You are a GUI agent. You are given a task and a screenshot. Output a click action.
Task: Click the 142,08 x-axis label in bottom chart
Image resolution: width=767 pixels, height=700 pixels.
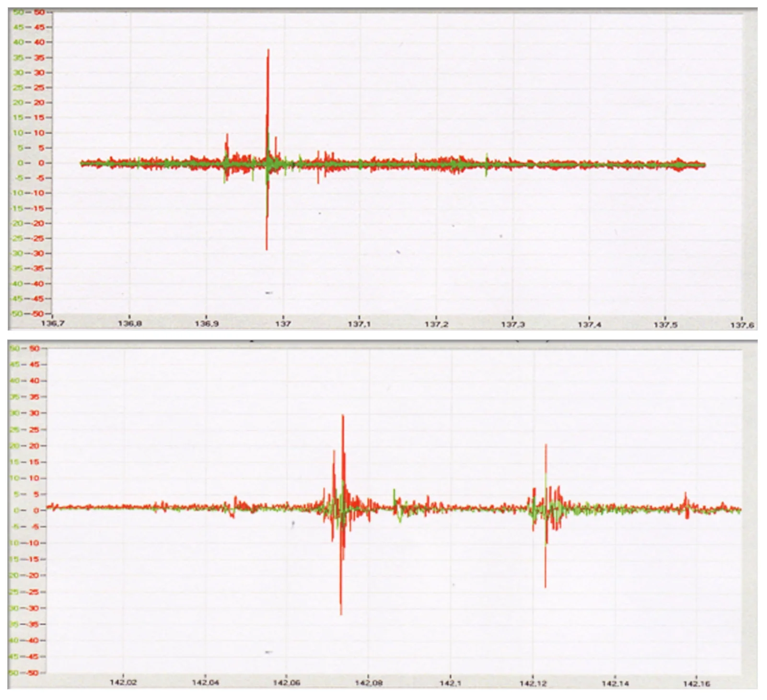pos(368,683)
